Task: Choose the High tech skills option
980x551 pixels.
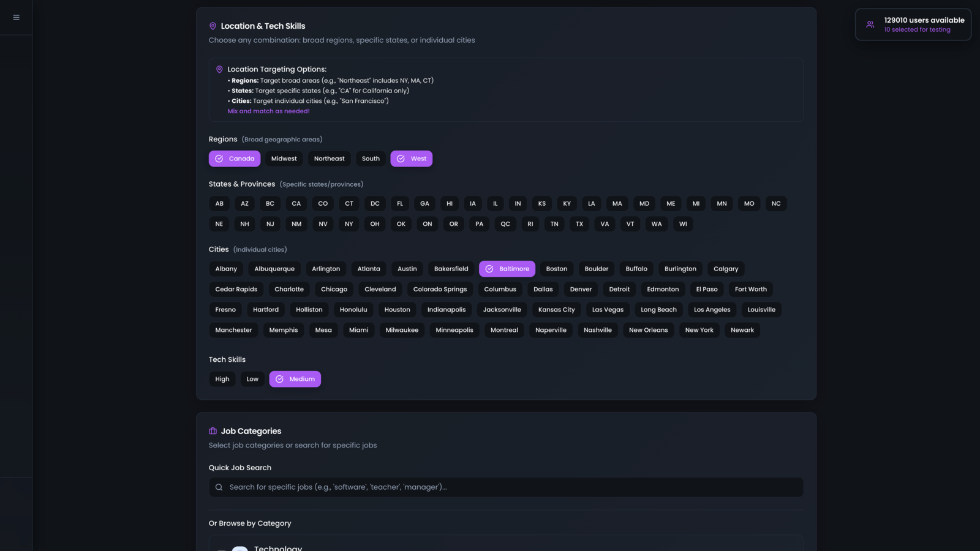Action: point(222,379)
